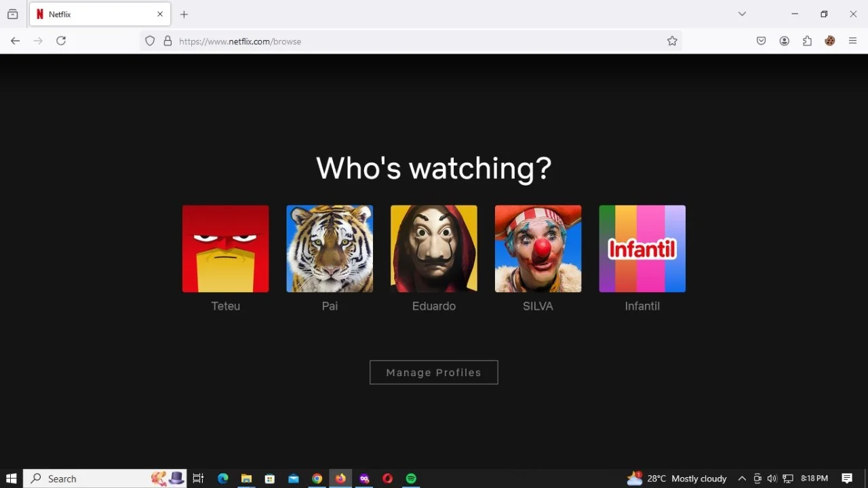Viewport: 868px width, 488px height.
Task: Open the purple mask app on the taskbar
Action: [364, 479]
